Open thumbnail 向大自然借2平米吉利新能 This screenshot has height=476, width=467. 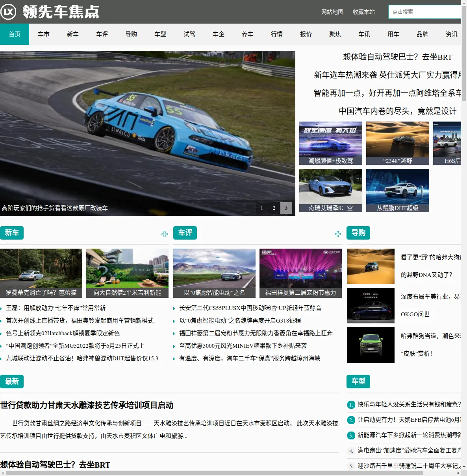point(127,273)
